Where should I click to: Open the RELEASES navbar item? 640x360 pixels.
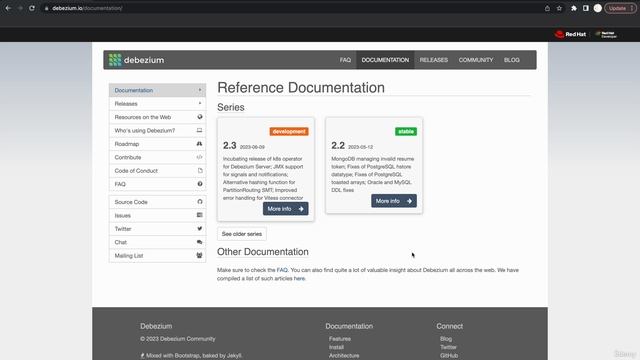point(433,60)
